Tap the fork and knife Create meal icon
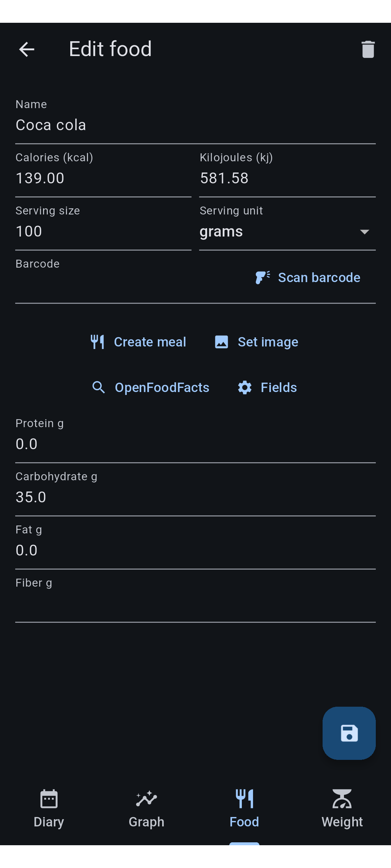This screenshot has height=868, width=391. click(x=97, y=342)
